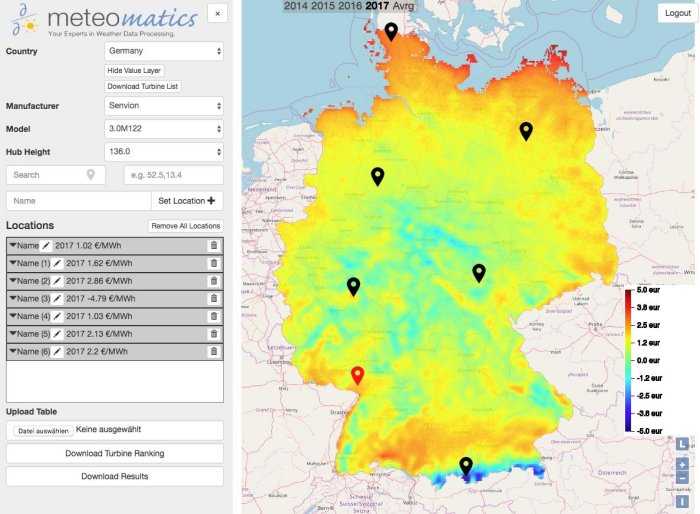Image resolution: width=700 pixels, height=514 pixels.
Task: Open the Manufacturer dropdown showing Senvion
Action: tap(163, 105)
